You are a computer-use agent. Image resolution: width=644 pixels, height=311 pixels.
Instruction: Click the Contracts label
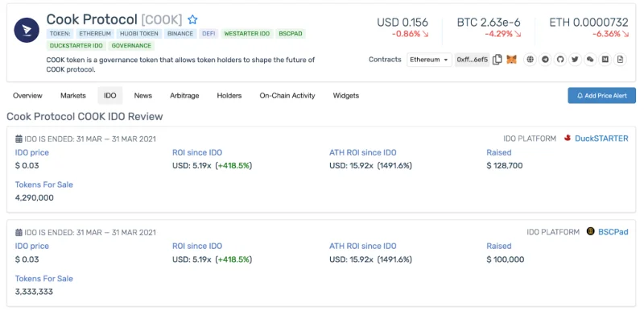(x=385, y=60)
